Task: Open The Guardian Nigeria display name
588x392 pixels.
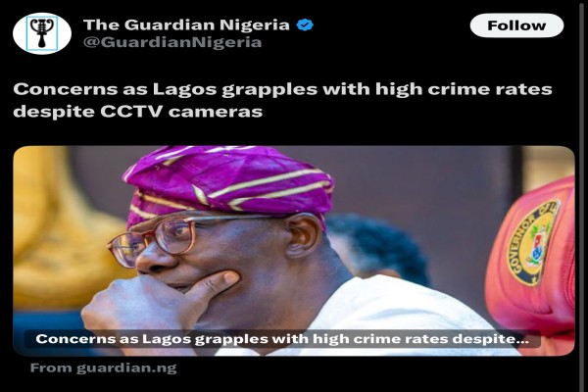Action: coord(186,24)
